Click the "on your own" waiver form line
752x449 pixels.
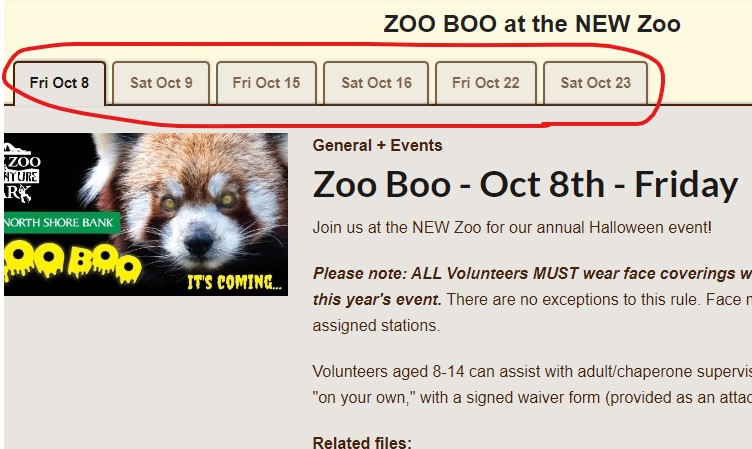[530, 394]
